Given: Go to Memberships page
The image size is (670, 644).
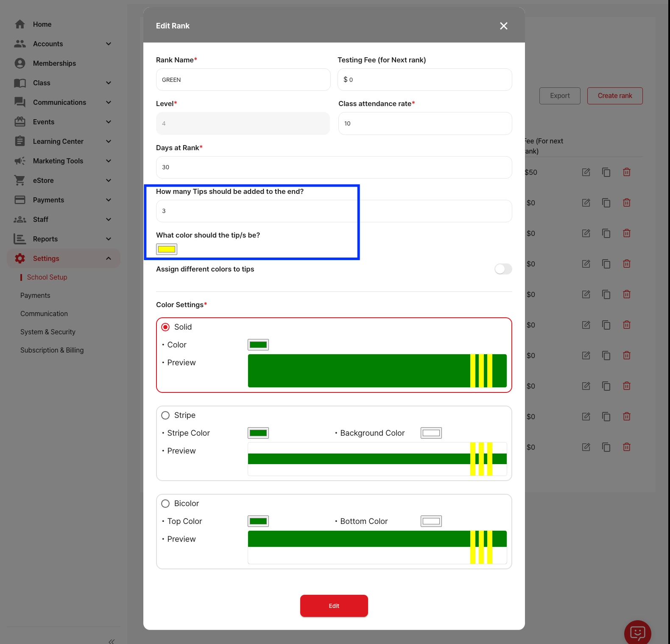Looking at the screenshot, I should point(54,63).
